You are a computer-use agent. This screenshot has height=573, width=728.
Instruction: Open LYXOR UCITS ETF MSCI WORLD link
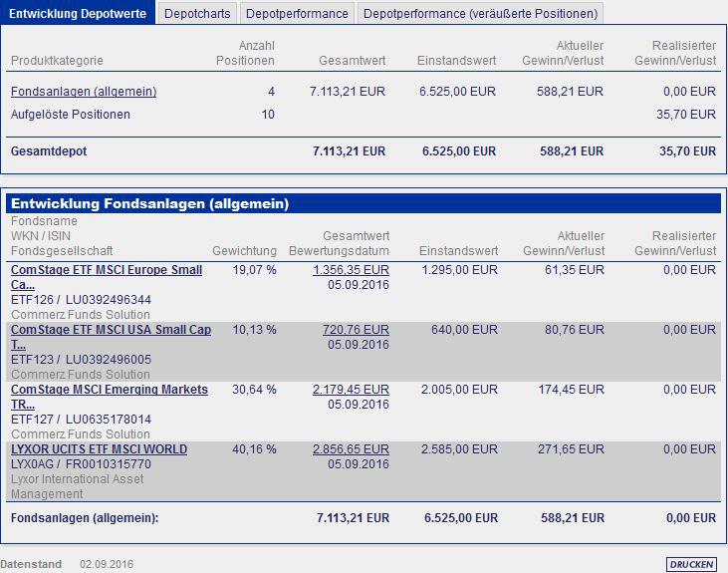coord(99,448)
